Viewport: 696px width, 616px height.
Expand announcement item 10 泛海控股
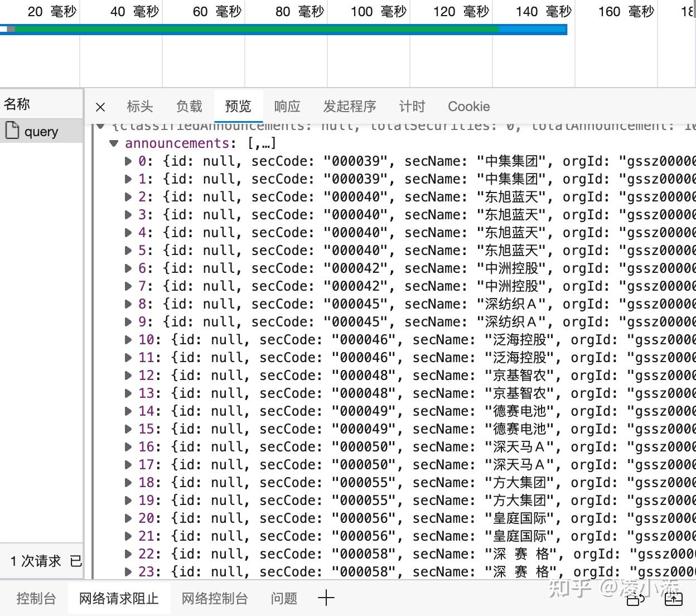[128, 340]
